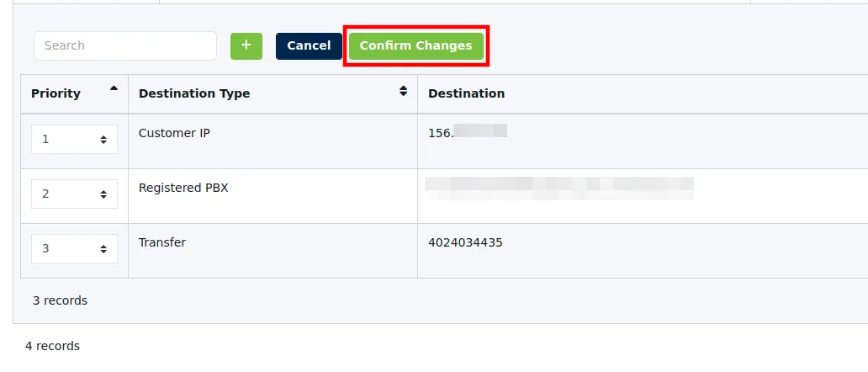Confirm Changes with the green button
The width and height of the screenshot is (868, 372).
[x=416, y=46]
